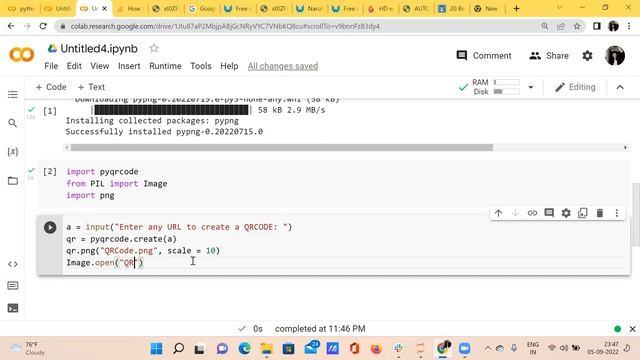The width and height of the screenshot is (640, 360).
Task: Open the variables inspector panel
Action: coord(13,151)
